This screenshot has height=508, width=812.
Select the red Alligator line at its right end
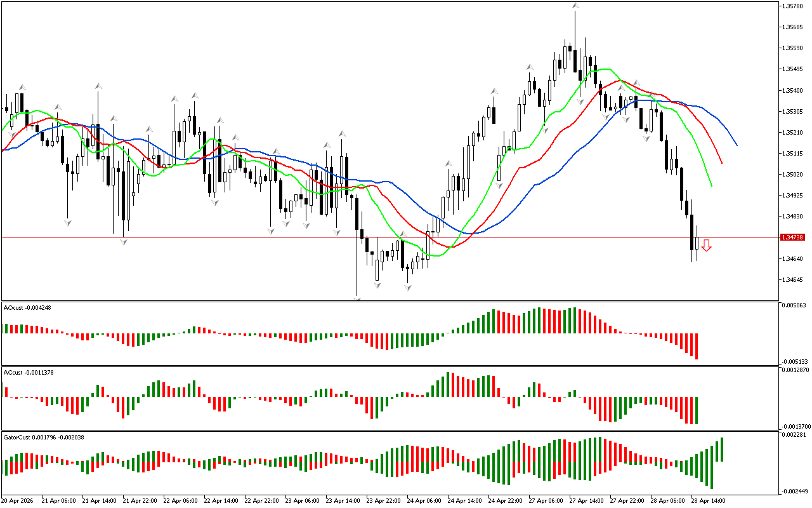pos(721,163)
